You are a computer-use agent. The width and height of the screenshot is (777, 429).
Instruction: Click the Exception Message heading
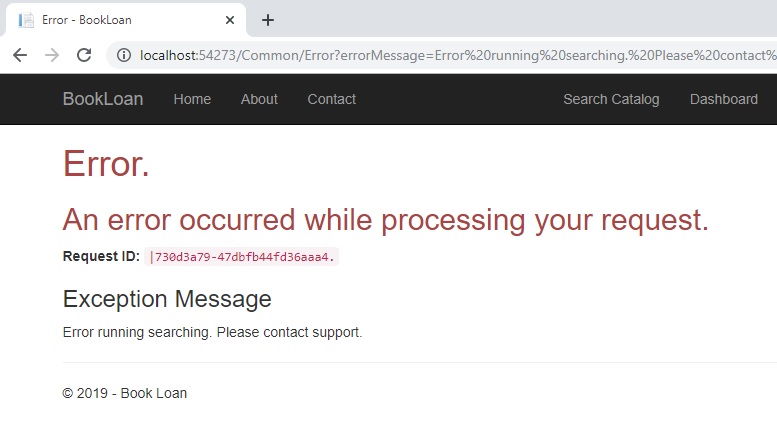[x=167, y=299]
